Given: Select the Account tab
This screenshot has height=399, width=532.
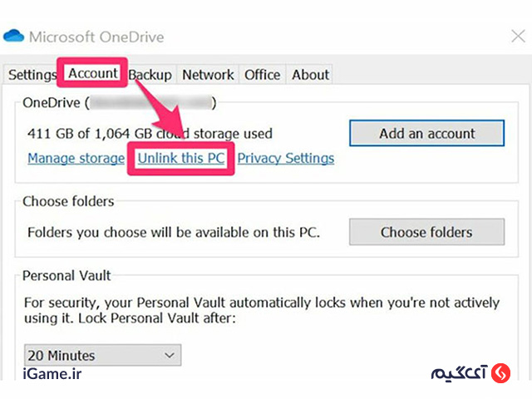Looking at the screenshot, I should 92,73.
